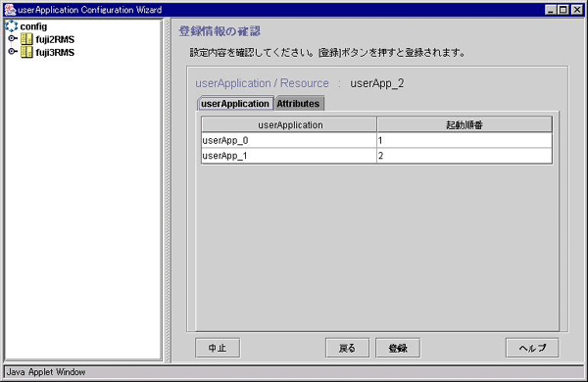Image resolution: width=588 pixels, height=382 pixels.
Task: Close the Configuration Wizard window
Action: point(577,10)
